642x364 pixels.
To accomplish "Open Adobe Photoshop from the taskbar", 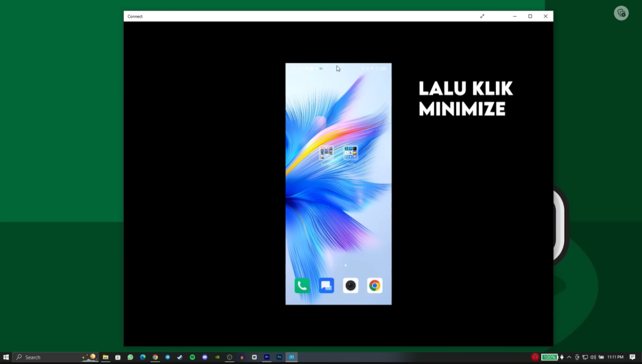I will pos(279,357).
